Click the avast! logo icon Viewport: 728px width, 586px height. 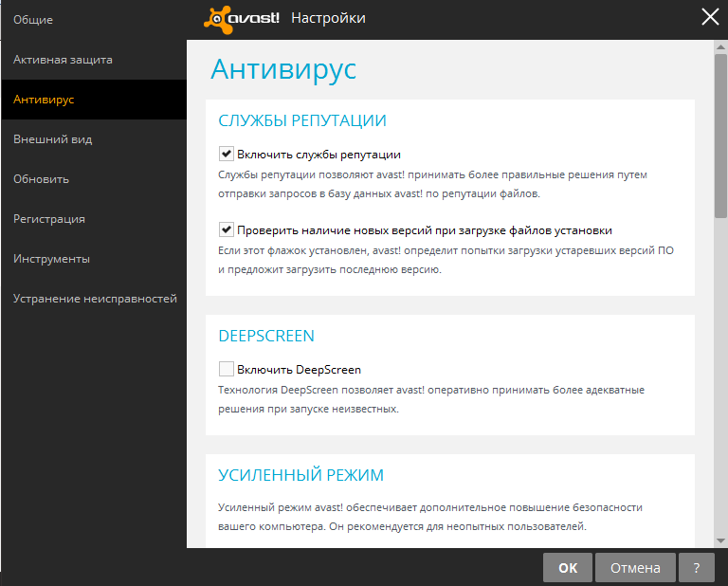[x=242, y=20]
